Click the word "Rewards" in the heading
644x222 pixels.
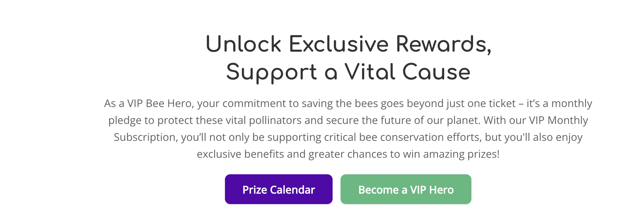pos(442,44)
